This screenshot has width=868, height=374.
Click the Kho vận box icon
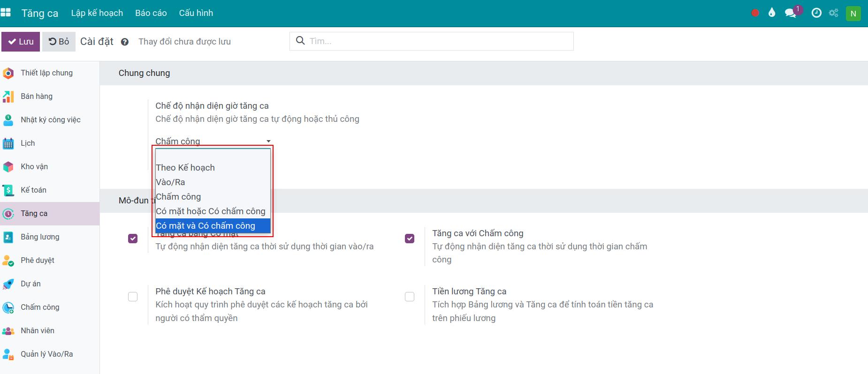pos(8,167)
